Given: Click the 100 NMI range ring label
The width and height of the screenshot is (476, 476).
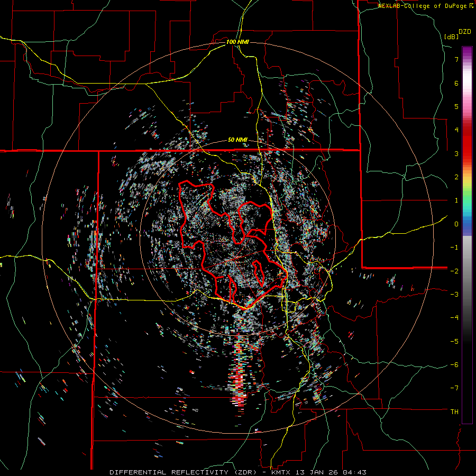Looking at the screenshot, I should point(237,42).
